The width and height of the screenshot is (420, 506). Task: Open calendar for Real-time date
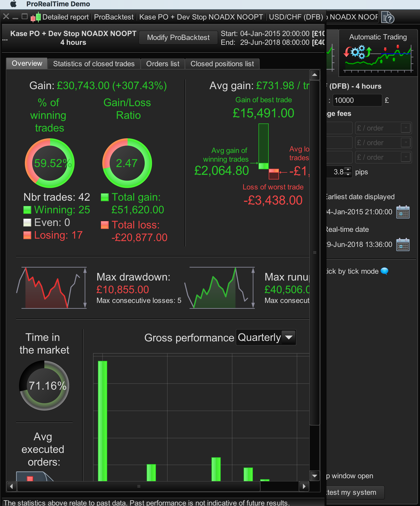click(403, 244)
